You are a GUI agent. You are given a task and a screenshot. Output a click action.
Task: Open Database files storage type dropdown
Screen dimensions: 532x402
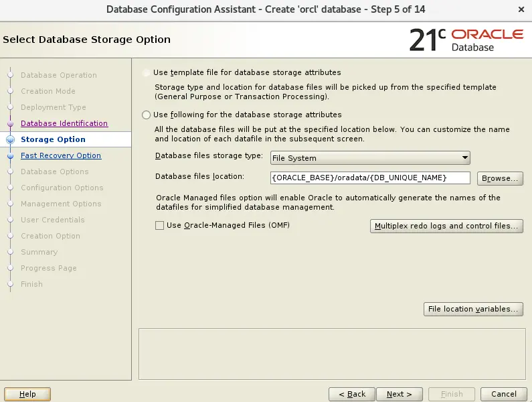[x=370, y=158]
